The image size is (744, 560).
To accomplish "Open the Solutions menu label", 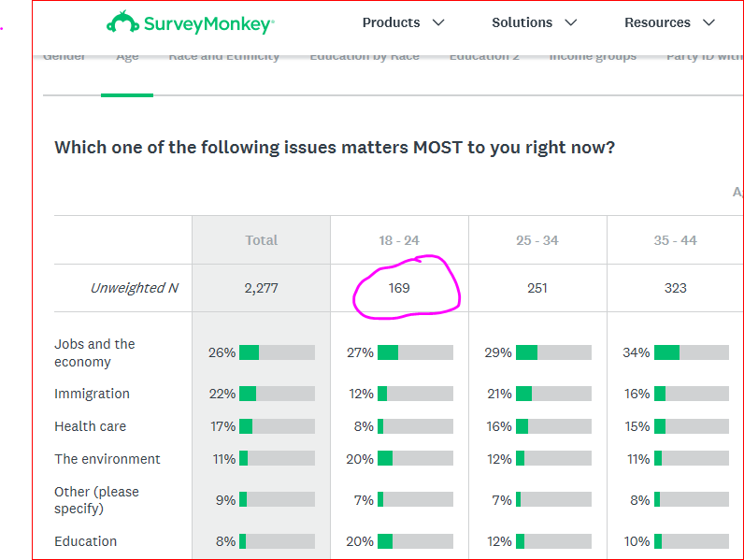I will (523, 22).
